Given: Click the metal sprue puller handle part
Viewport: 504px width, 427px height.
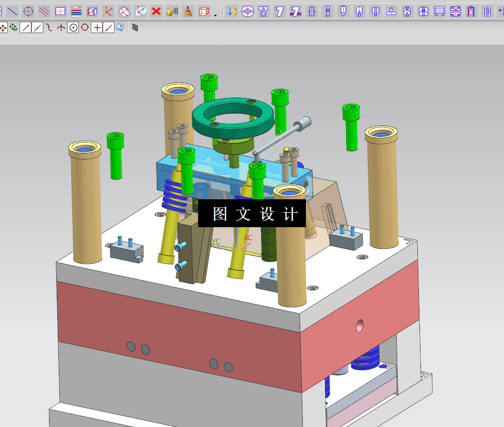Looking at the screenshot, I should pos(282,137).
